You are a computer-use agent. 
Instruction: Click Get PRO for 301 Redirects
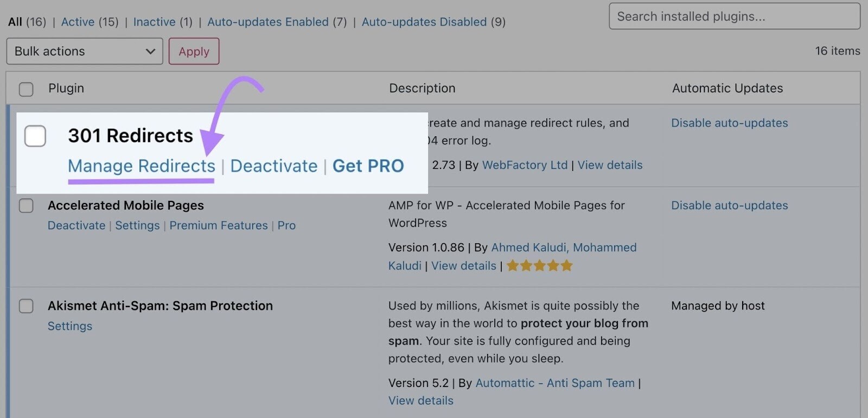(x=368, y=166)
